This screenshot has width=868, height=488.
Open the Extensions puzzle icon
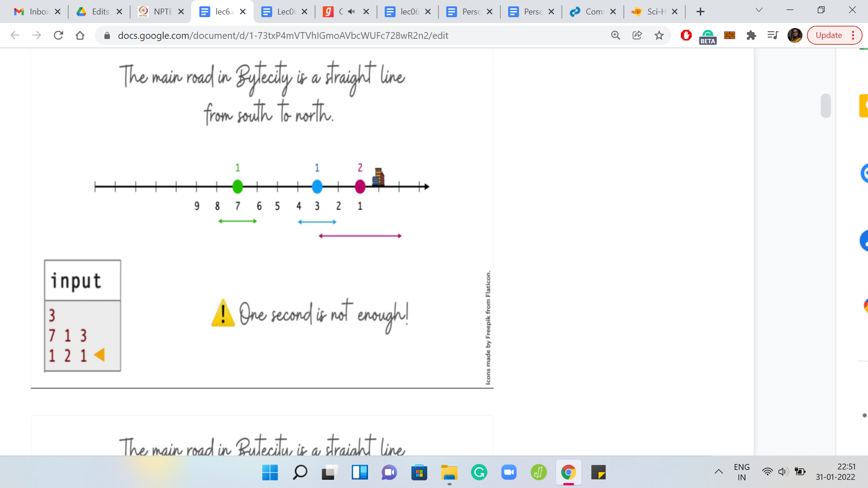coord(751,35)
